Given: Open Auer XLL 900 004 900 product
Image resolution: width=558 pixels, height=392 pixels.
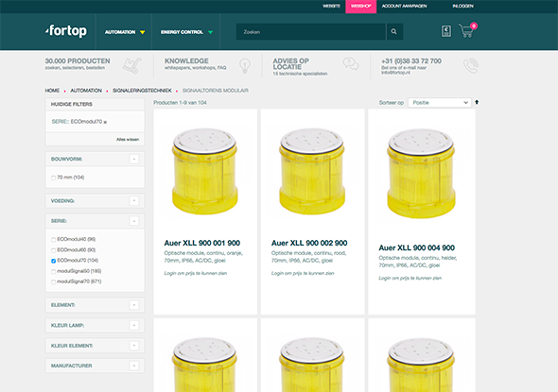Looking at the screenshot, I should tap(417, 247).
